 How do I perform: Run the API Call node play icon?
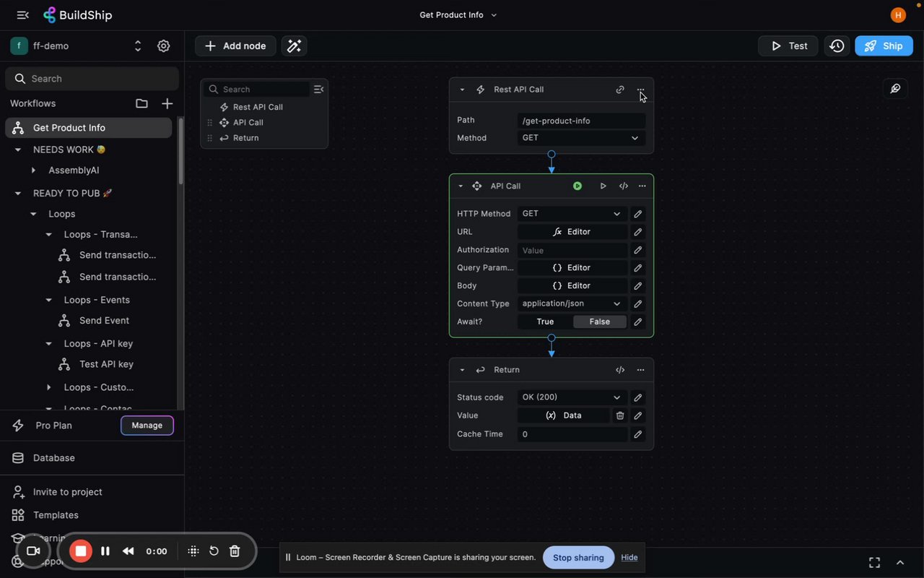[603, 186]
